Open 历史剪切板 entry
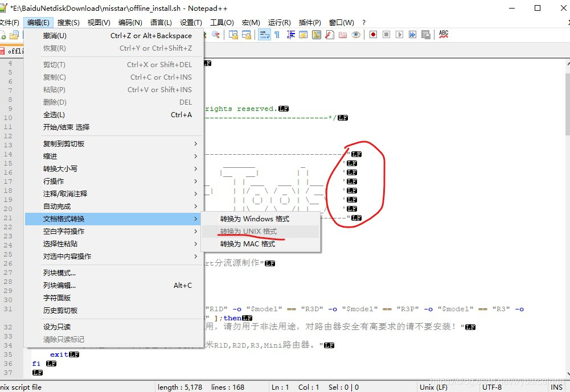The height and width of the screenshot is (392, 570). click(x=113, y=310)
